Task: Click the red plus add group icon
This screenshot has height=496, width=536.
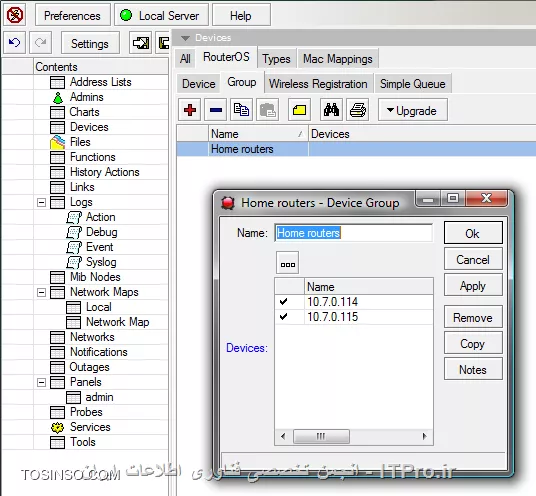Action: click(190, 110)
